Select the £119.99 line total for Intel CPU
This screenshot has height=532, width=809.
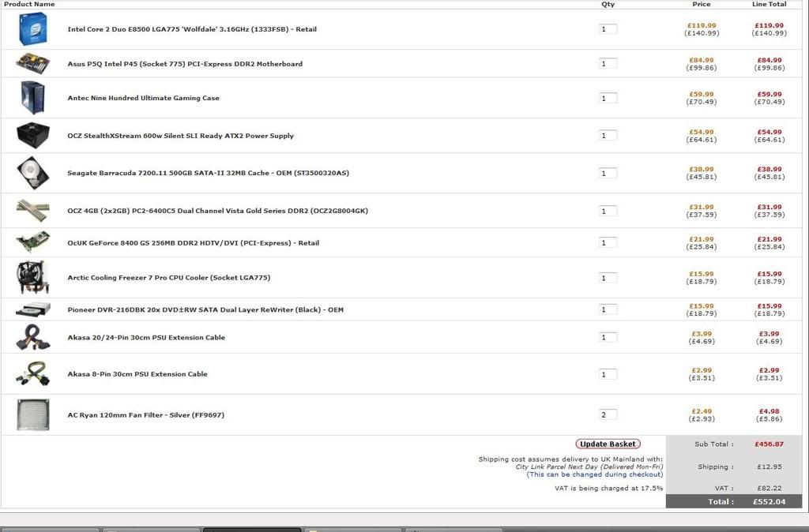click(769, 25)
